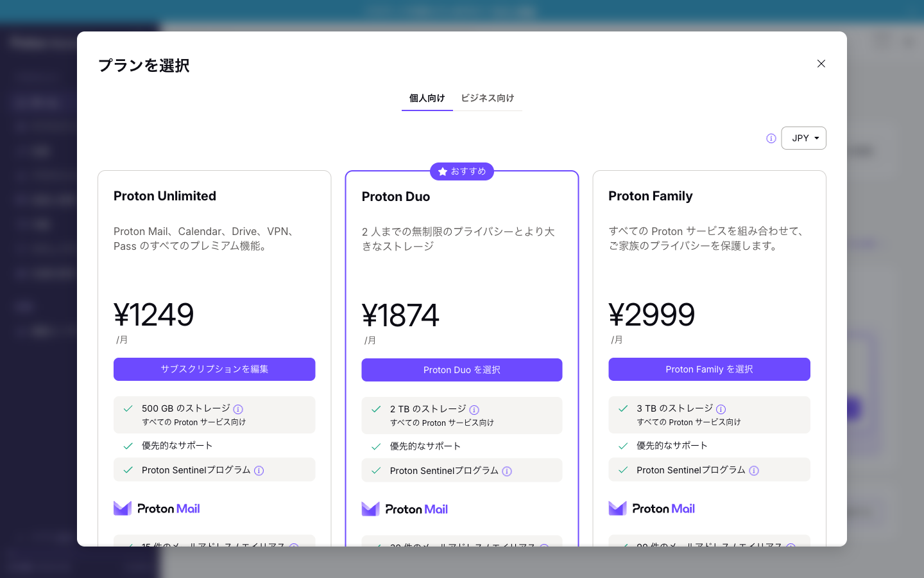Click the 500 GB のストレージ feature text
The image size is (924, 578).
(x=186, y=408)
